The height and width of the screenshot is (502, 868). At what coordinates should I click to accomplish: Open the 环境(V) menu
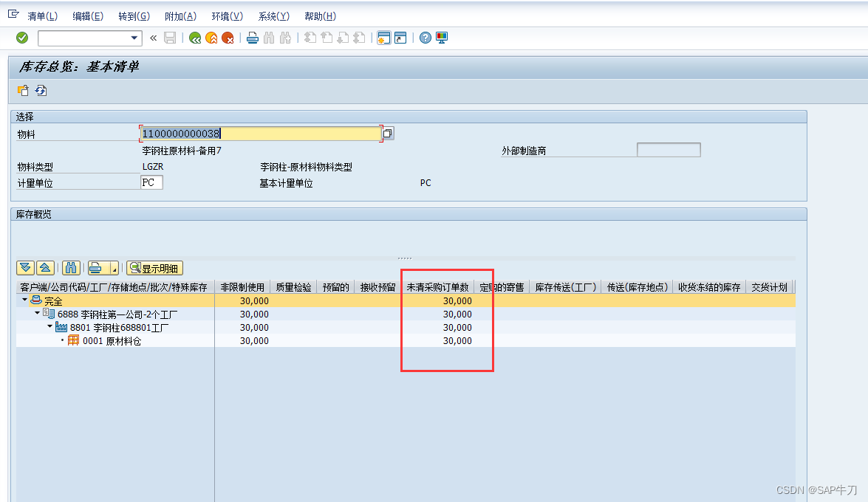point(227,16)
